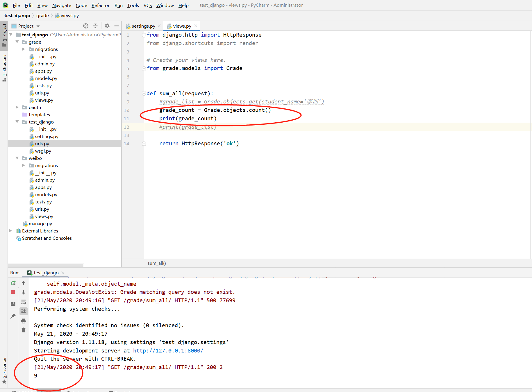Click test_django breadcrumb in navigation bar
532x392 pixels.
[17, 15]
